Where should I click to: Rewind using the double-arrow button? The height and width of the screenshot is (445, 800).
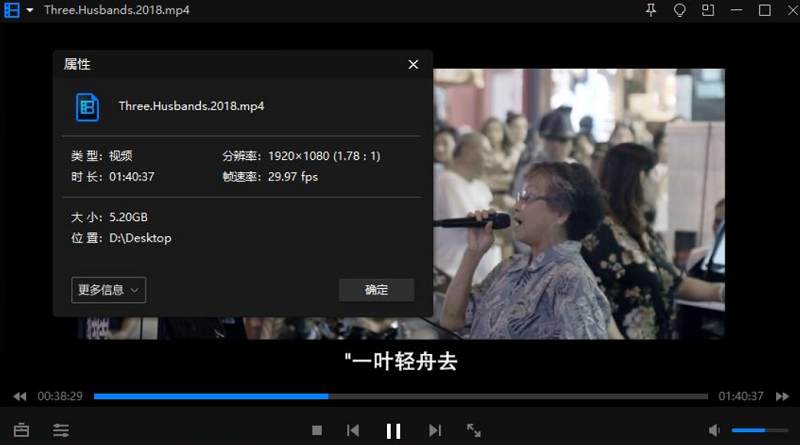(19, 396)
